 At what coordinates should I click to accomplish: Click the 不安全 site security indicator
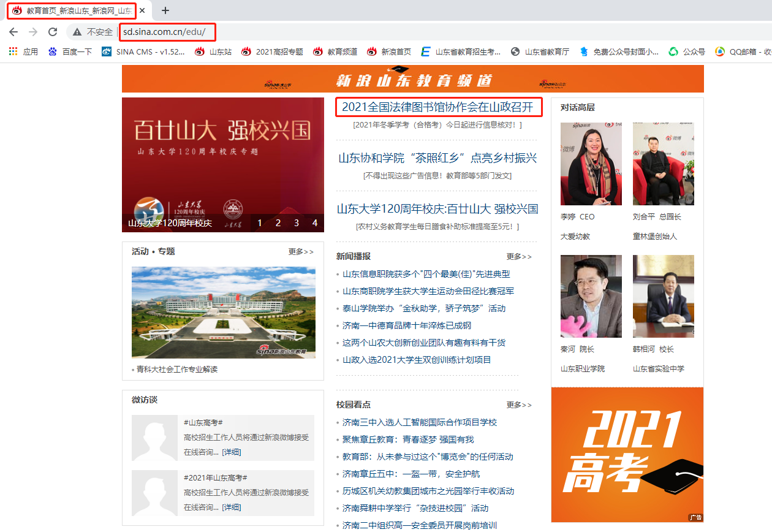(x=93, y=32)
